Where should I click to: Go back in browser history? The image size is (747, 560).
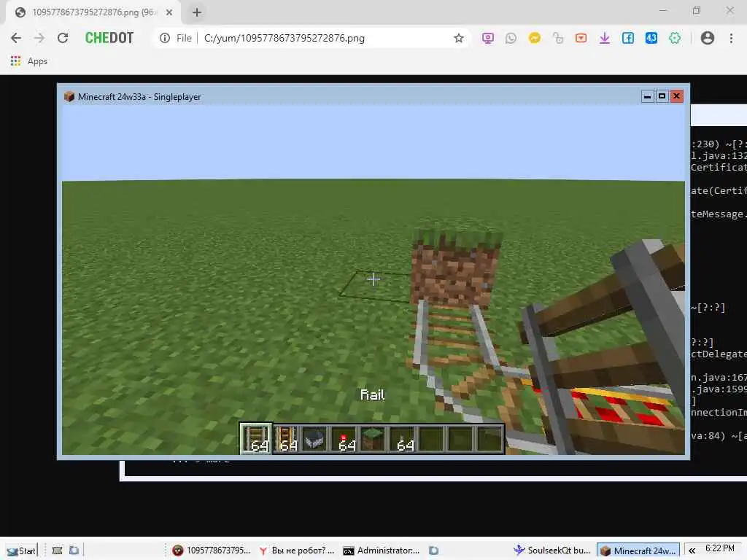tap(16, 38)
